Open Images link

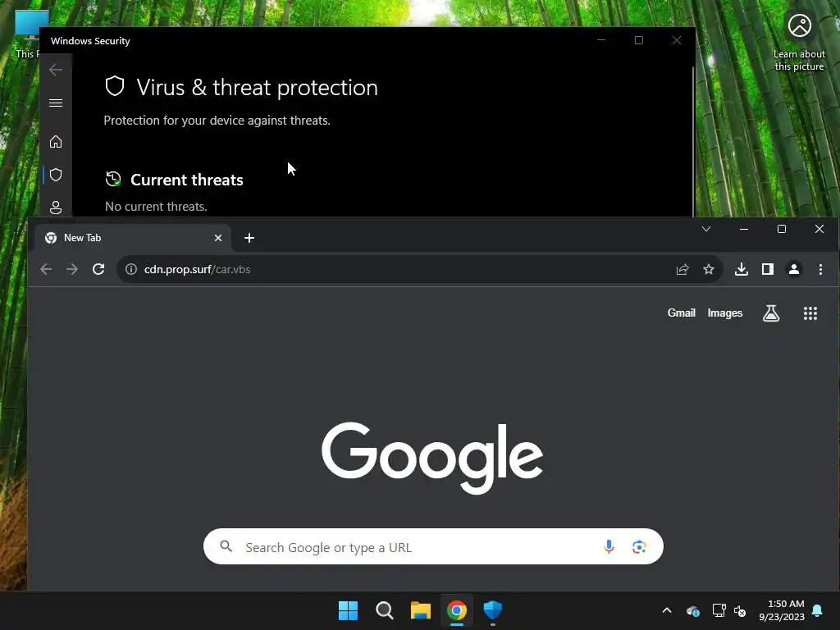click(725, 313)
